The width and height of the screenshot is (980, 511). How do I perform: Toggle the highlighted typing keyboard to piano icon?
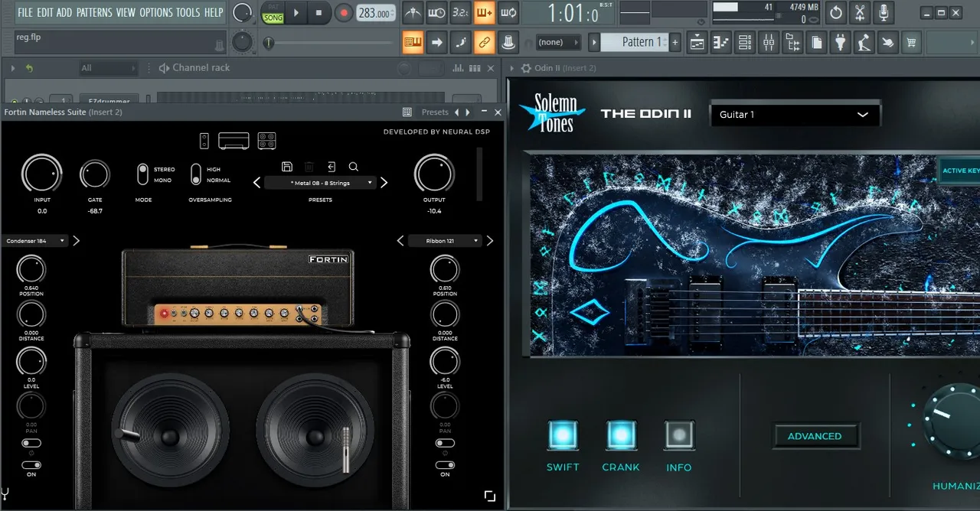[413, 42]
